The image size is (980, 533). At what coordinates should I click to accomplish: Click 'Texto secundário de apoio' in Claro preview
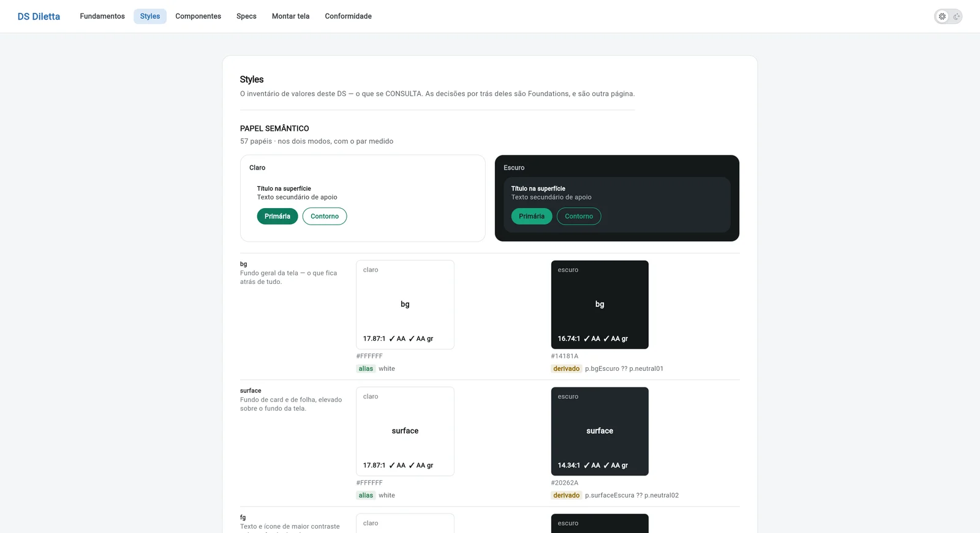click(297, 198)
